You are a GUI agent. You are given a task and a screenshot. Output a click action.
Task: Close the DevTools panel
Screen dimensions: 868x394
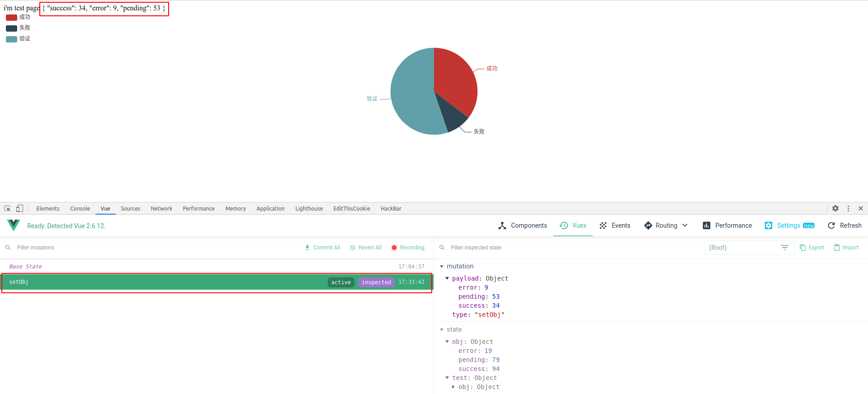[x=861, y=208]
